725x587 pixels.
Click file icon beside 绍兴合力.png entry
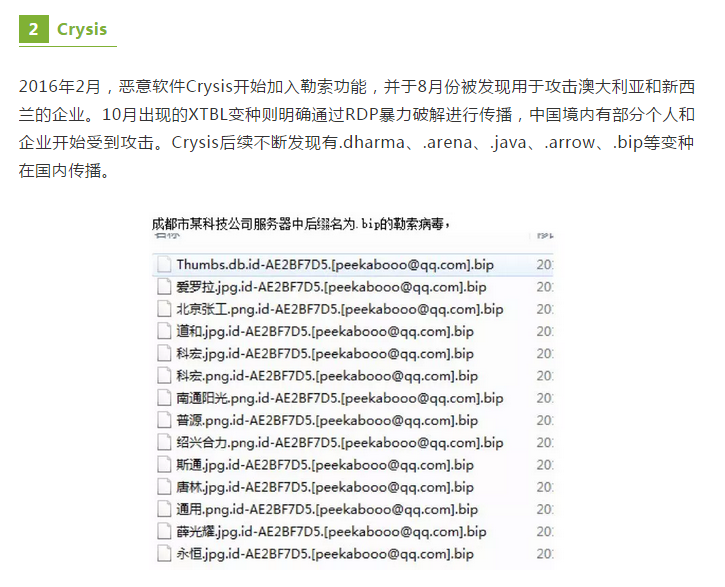tap(164, 442)
